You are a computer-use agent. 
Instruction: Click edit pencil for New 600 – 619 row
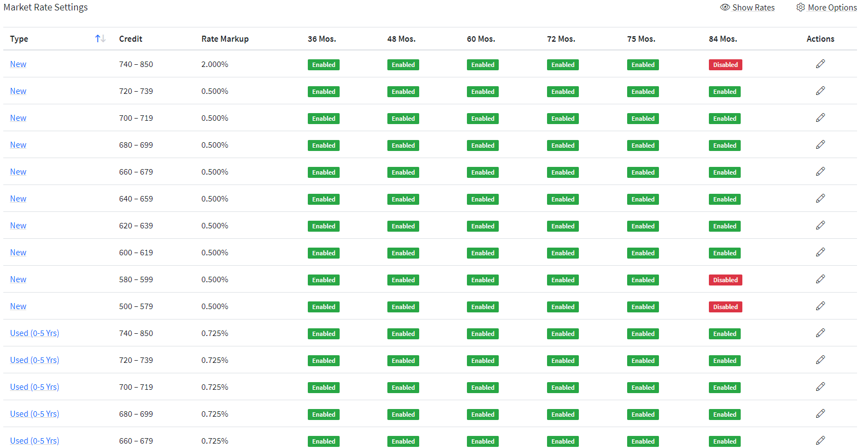pos(820,253)
